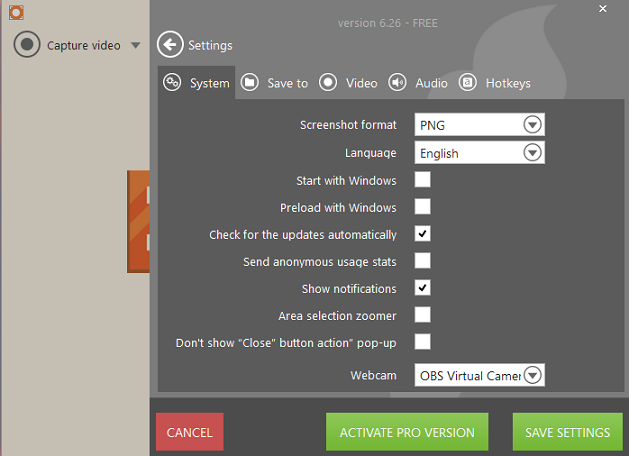Click the version 6.26 - FREE text

coord(388,23)
